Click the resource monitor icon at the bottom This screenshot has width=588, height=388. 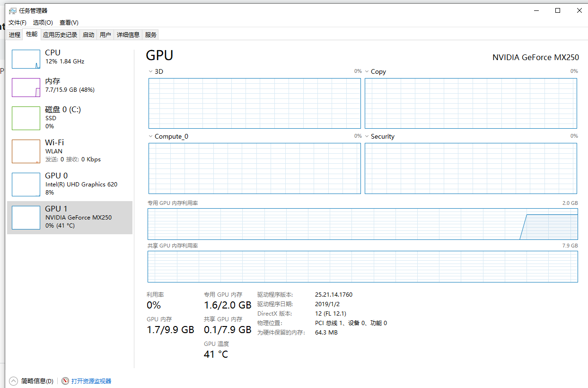coord(66,381)
